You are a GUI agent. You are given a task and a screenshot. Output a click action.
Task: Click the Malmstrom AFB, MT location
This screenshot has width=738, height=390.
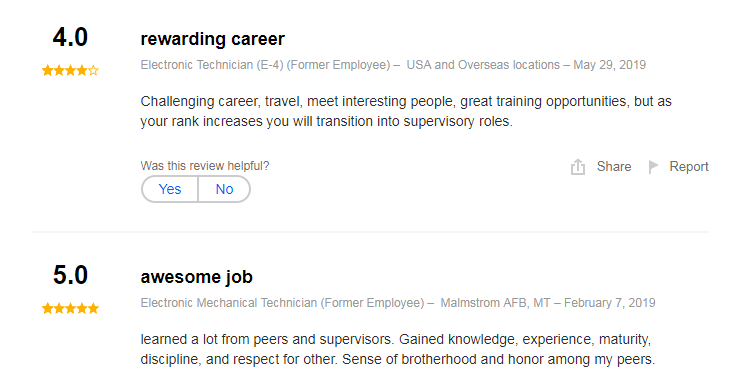tap(495, 303)
